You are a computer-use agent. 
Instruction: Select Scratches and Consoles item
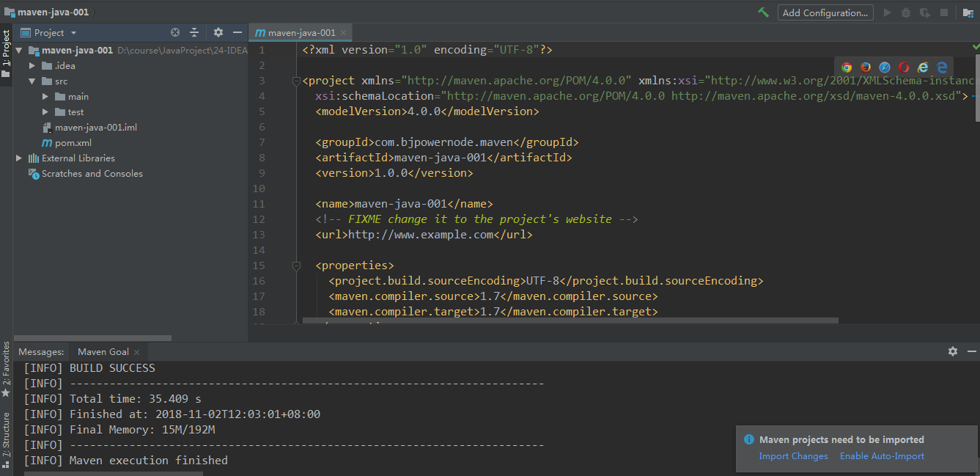[x=92, y=174]
